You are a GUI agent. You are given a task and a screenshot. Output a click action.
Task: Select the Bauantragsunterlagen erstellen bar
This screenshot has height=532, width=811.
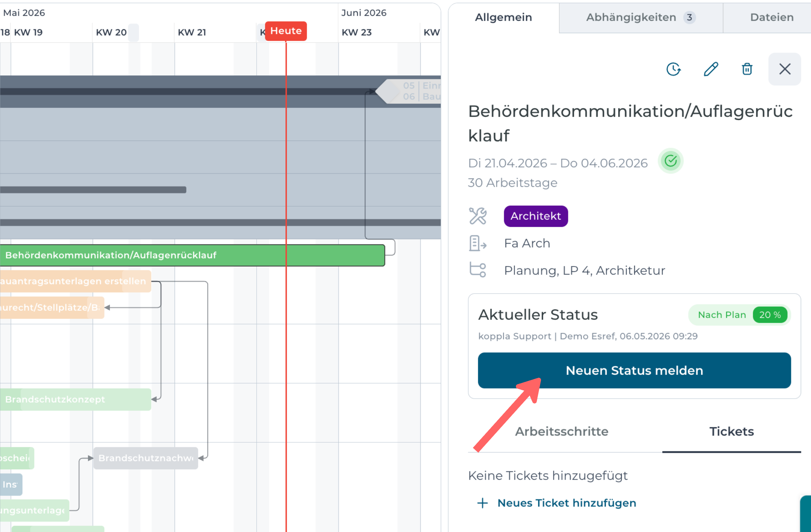click(75, 281)
